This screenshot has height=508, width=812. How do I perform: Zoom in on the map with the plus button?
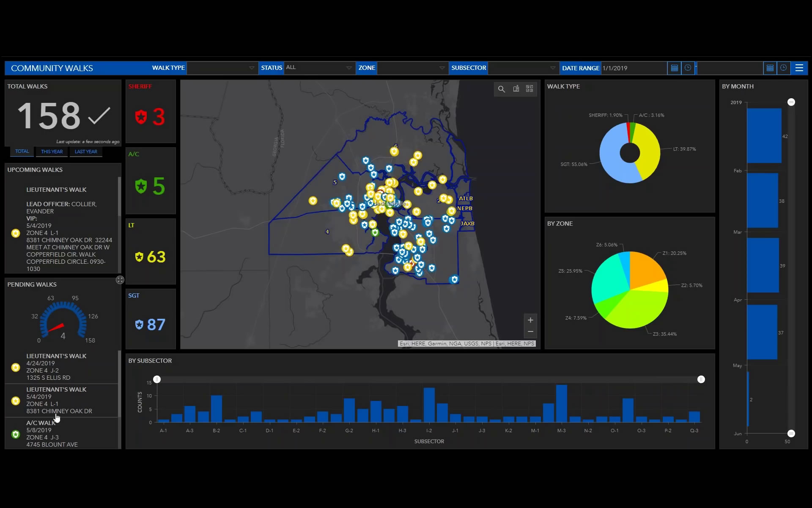point(530,320)
